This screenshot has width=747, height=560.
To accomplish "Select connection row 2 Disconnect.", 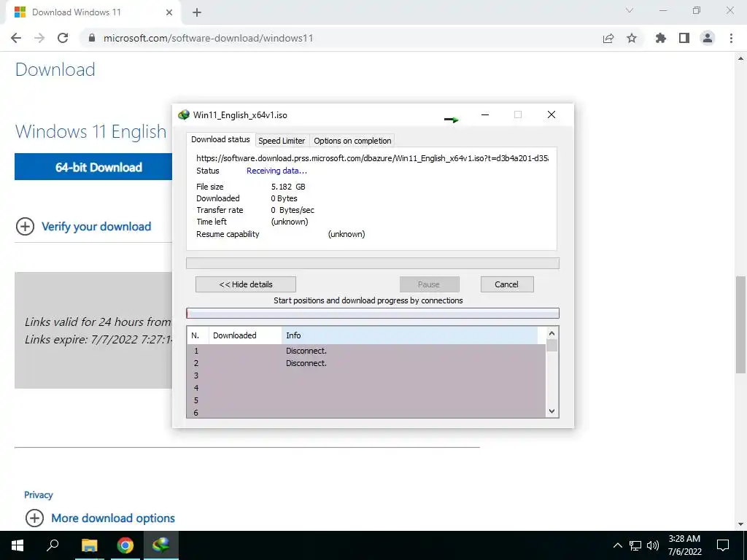I will tap(366, 363).
